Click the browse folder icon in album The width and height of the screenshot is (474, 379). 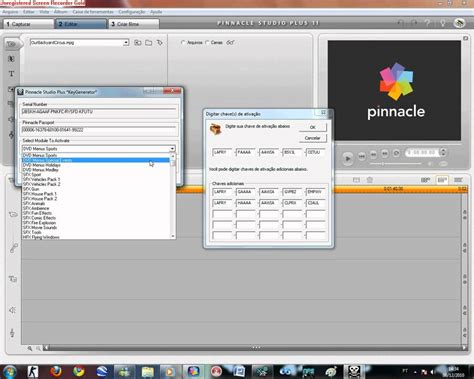pyautogui.click(x=149, y=43)
